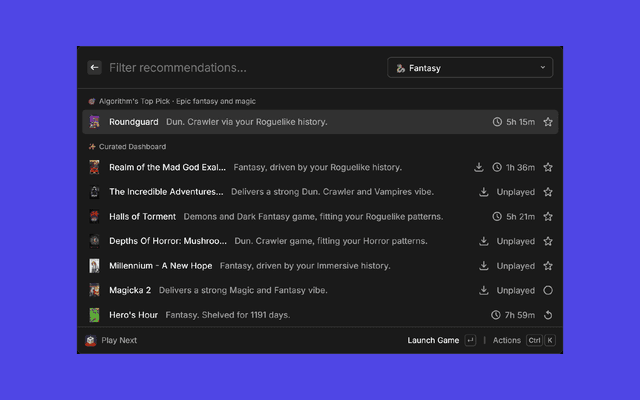This screenshot has width=640, height=400.
Task: Click the back arrow button
Action: point(94,67)
